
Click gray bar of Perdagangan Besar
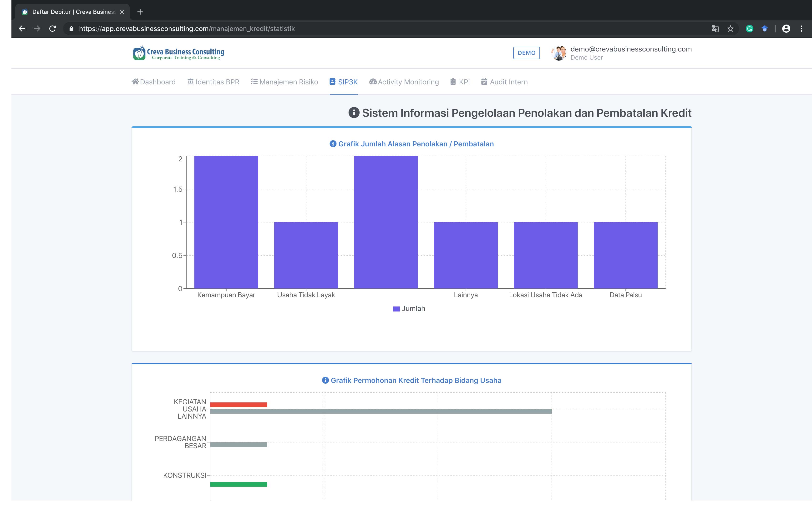[239, 444]
